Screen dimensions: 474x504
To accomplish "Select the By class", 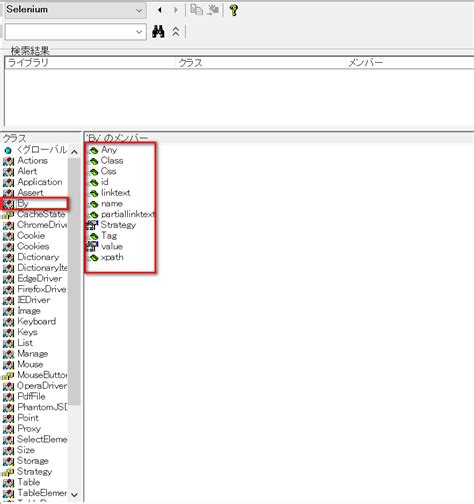I will click(x=35, y=203).
